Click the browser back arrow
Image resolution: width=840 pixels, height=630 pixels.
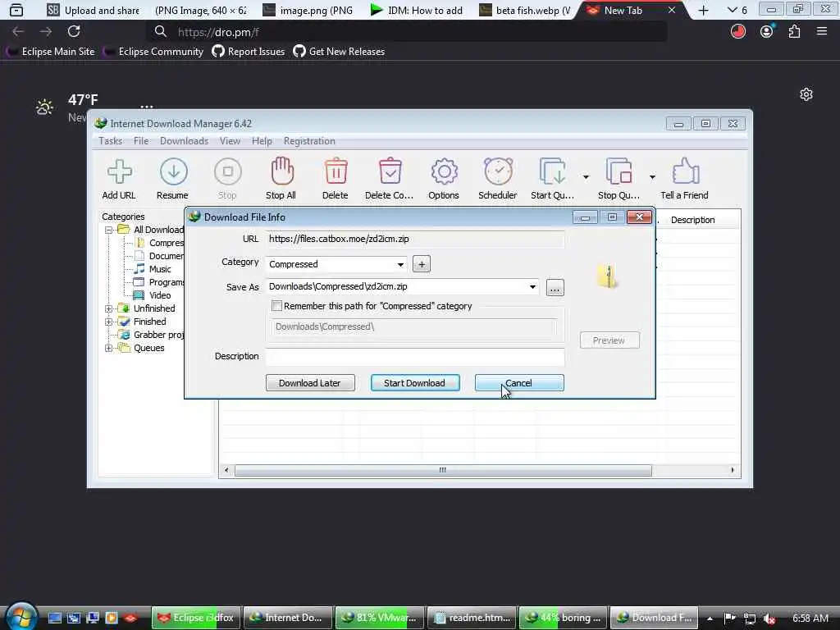click(x=18, y=32)
